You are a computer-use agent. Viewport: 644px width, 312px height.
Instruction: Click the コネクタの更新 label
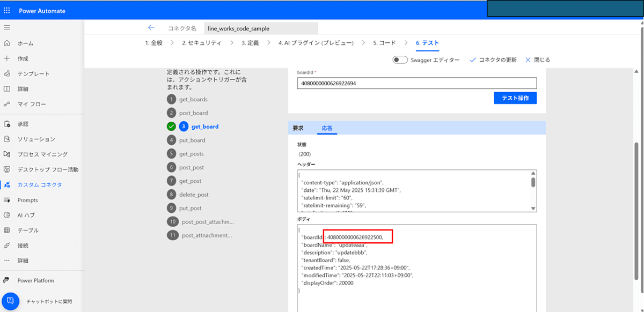click(497, 60)
